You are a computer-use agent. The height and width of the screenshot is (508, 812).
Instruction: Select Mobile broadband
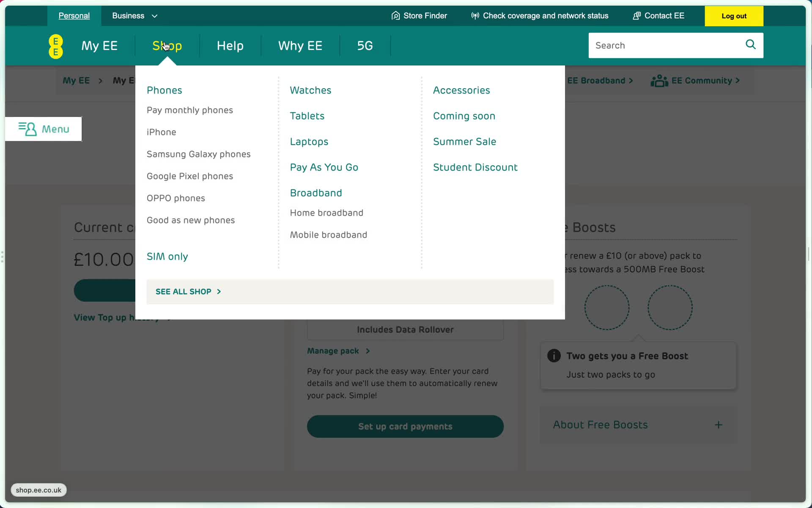(328, 235)
